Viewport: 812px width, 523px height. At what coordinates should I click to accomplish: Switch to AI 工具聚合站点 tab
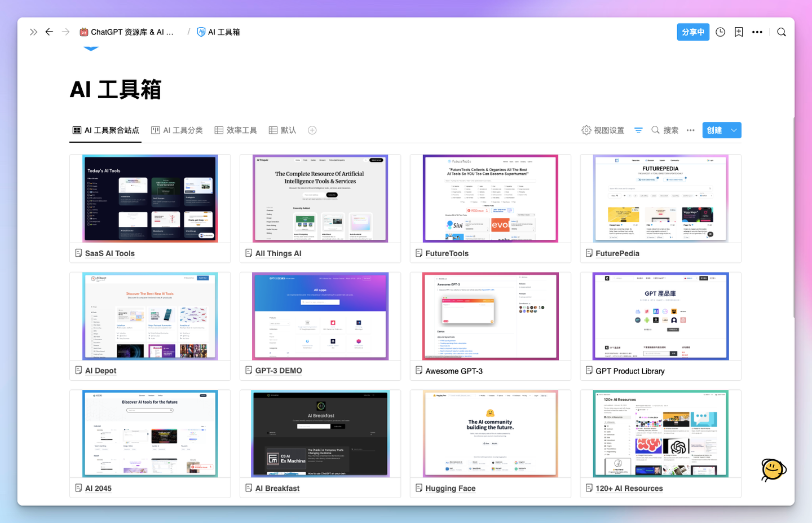point(106,130)
